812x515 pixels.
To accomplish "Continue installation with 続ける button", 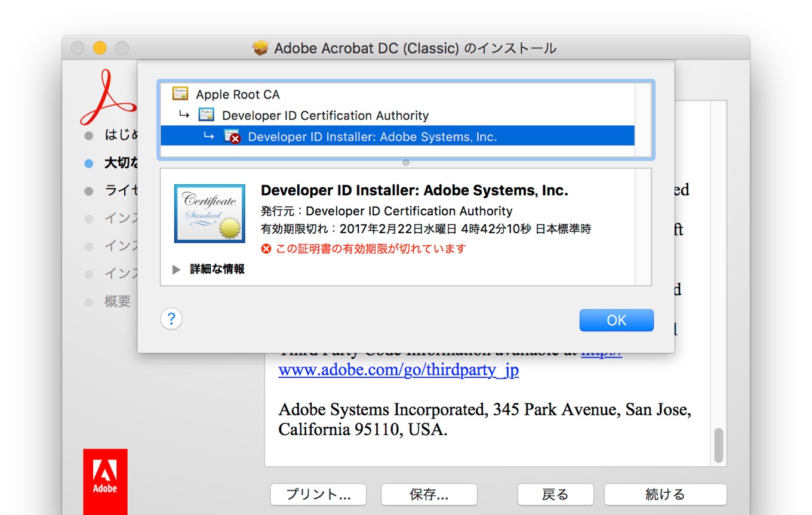I will coord(665,495).
